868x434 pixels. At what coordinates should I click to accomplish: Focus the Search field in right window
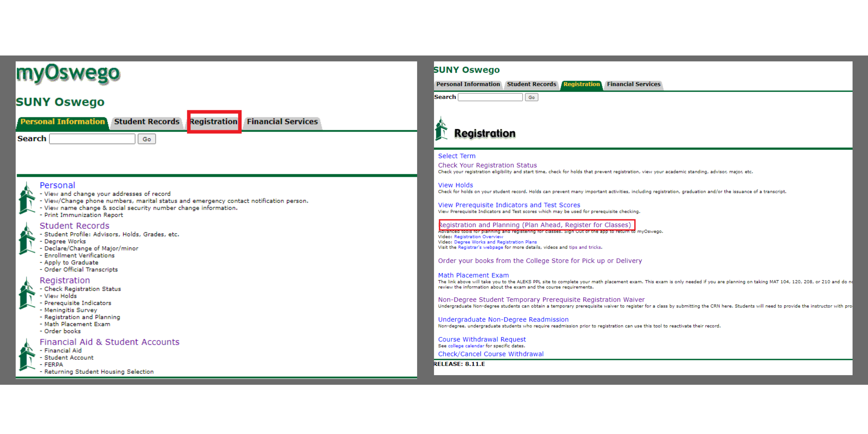490,97
